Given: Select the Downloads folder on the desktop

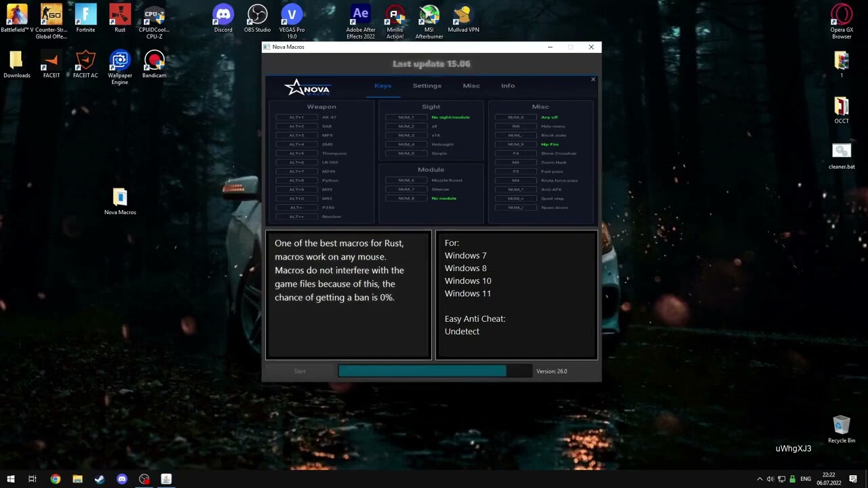Looking at the screenshot, I should tap(17, 66).
